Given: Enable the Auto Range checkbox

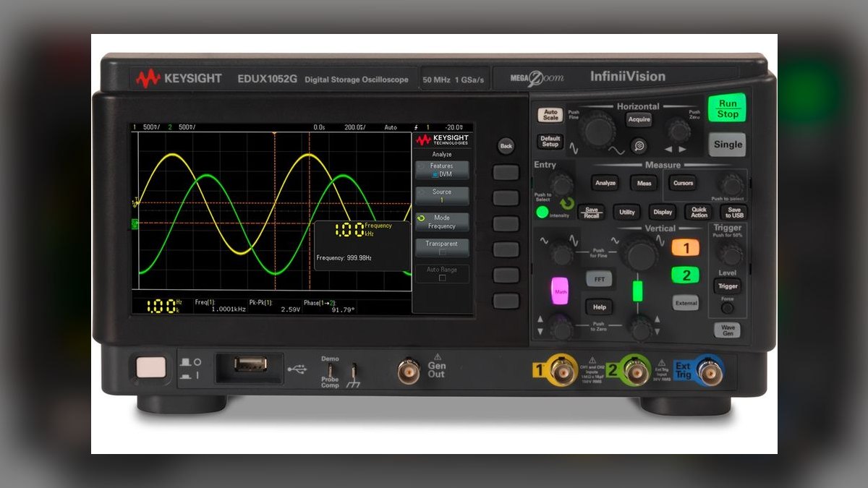Looking at the screenshot, I should (x=442, y=278).
